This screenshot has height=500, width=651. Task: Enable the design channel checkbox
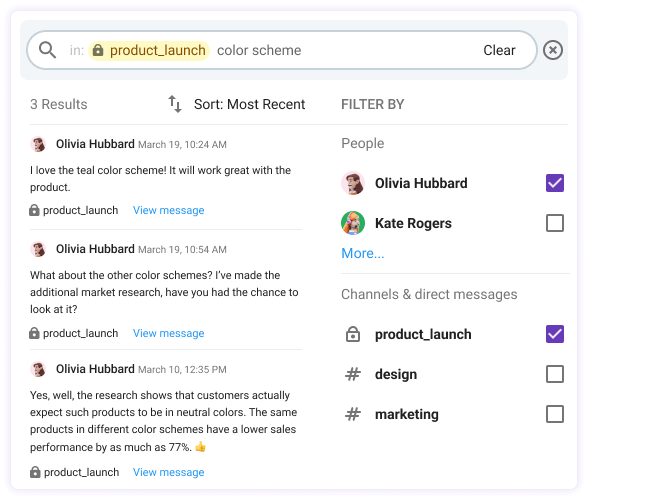tap(555, 374)
